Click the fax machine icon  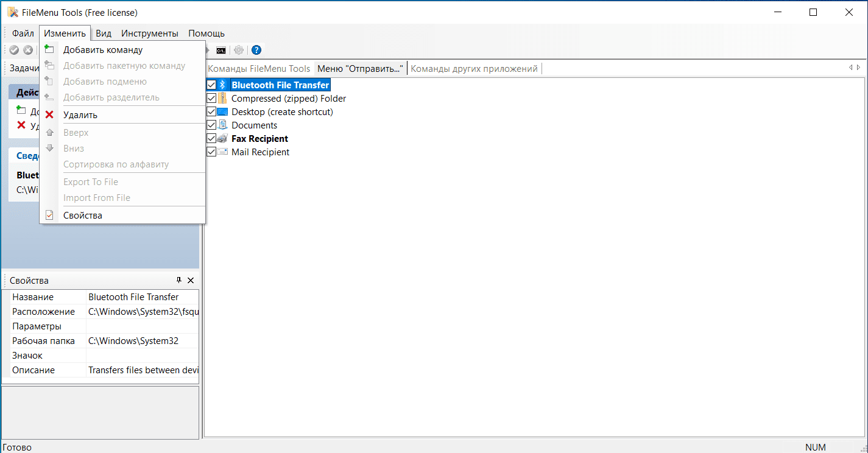click(x=223, y=139)
